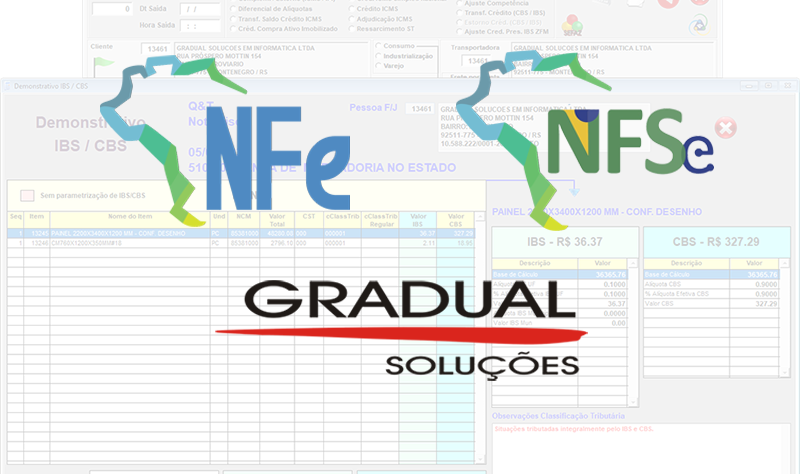800x474 pixels.
Task: Select Varejo radio option
Action: [x=379, y=66]
